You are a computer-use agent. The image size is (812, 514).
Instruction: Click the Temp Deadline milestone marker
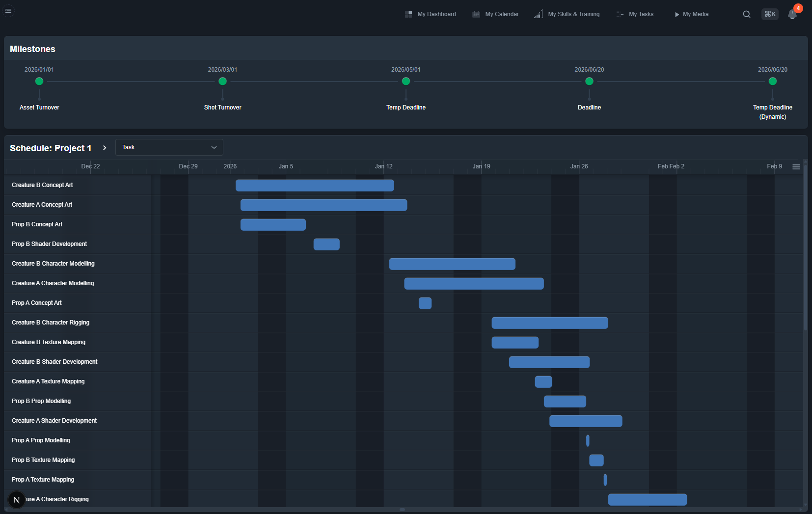tap(406, 81)
